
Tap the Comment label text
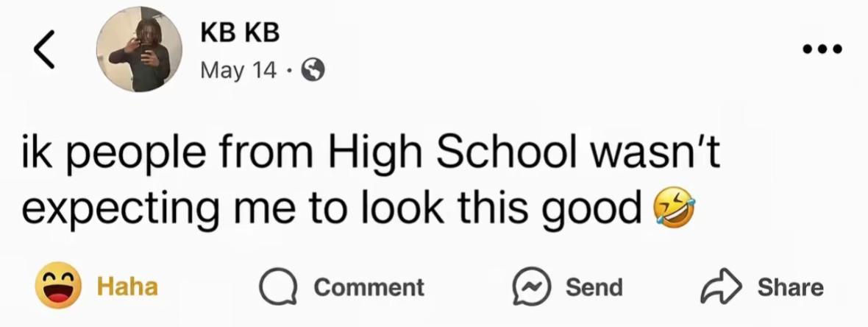[x=369, y=288]
